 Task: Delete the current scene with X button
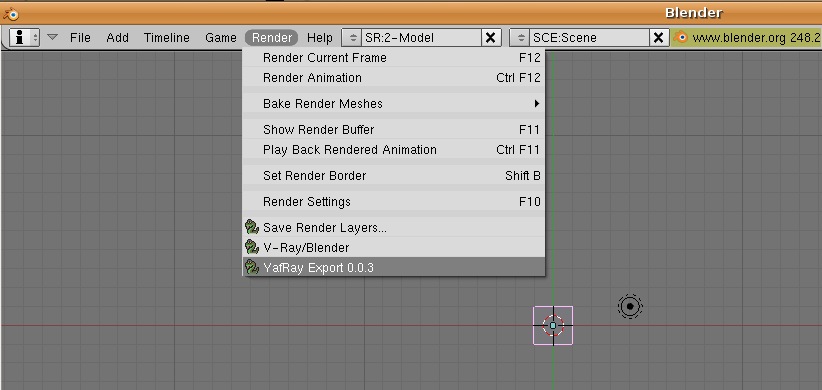click(658, 38)
